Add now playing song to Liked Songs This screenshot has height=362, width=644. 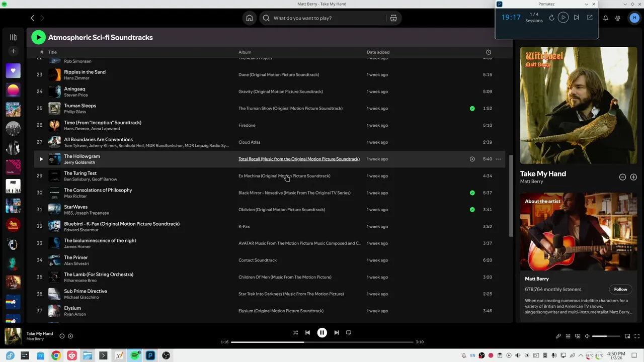[70, 336]
